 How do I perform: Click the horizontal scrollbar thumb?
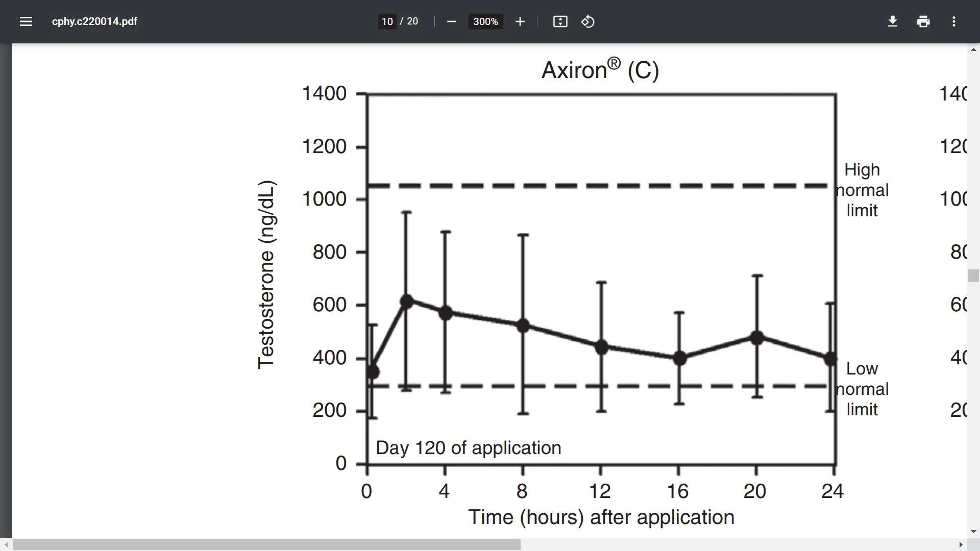(266, 545)
